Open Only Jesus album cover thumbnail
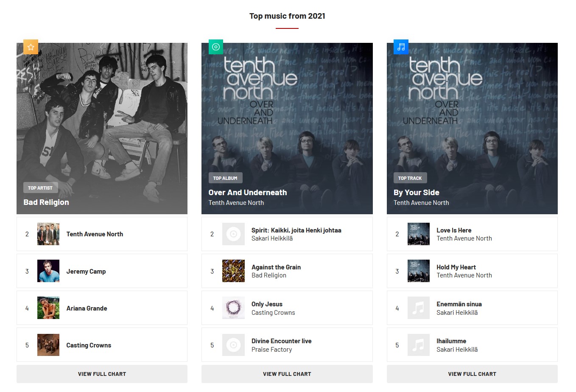Image resolution: width=576 pixels, height=392 pixels. (233, 308)
